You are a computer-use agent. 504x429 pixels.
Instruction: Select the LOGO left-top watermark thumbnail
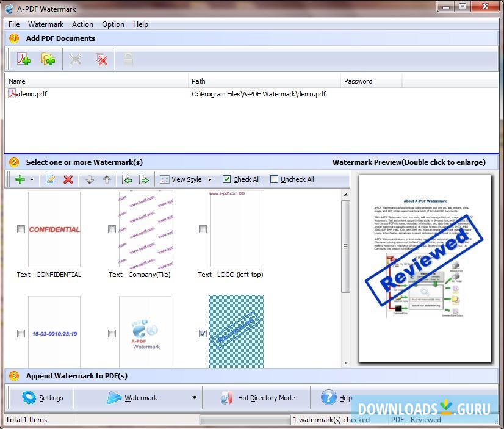(236, 229)
